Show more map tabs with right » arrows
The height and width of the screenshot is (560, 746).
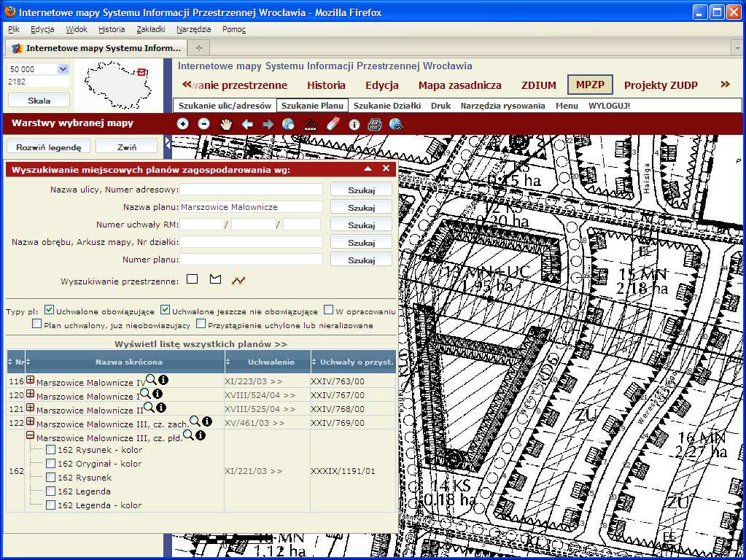click(725, 85)
